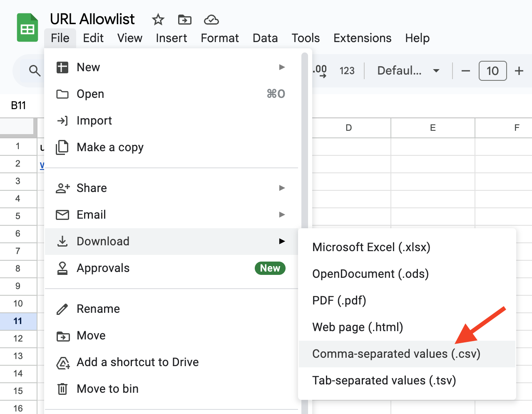The height and width of the screenshot is (414, 532).
Task: Star the URL Allowlist document
Action: point(158,19)
